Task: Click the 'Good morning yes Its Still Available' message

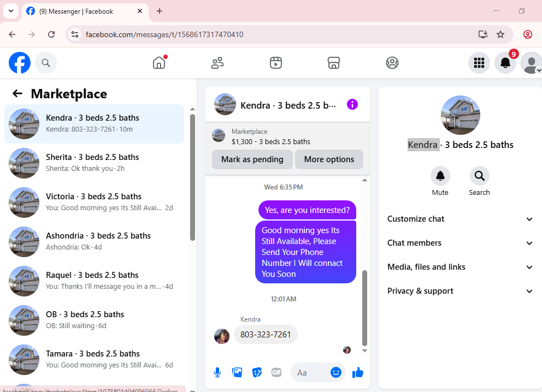Action: [305, 252]
